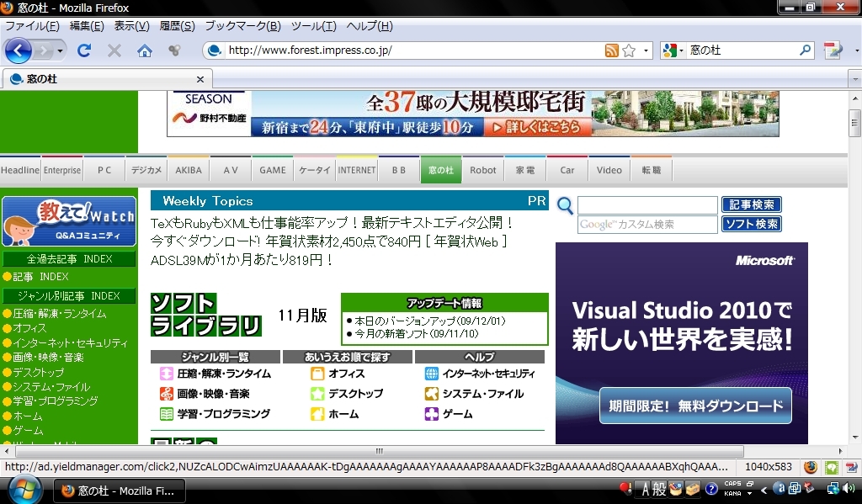Open the ツール(T) menu

(x=313, y=26)
